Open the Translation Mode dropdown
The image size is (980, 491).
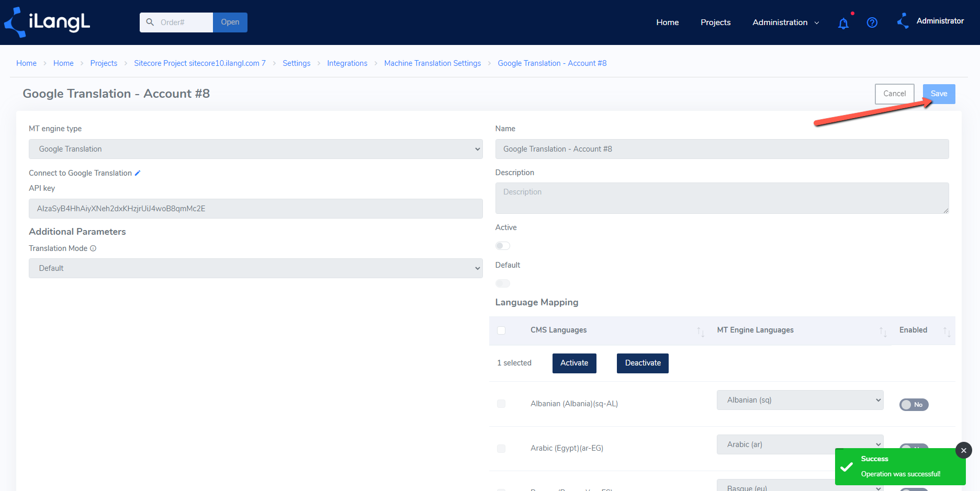point(255,268)
